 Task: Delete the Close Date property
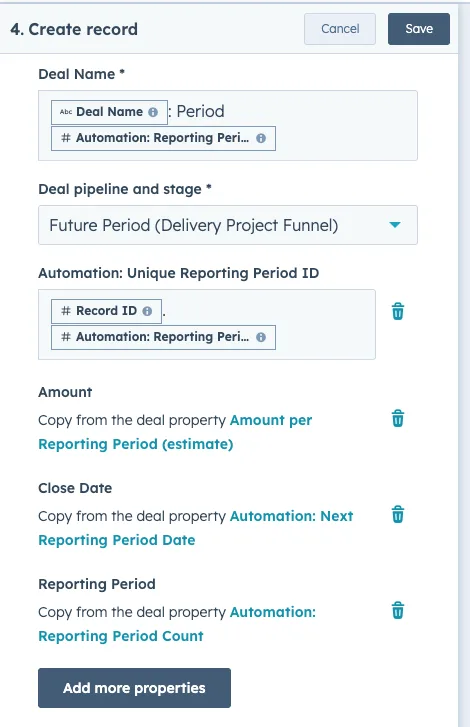click(398, 514)
